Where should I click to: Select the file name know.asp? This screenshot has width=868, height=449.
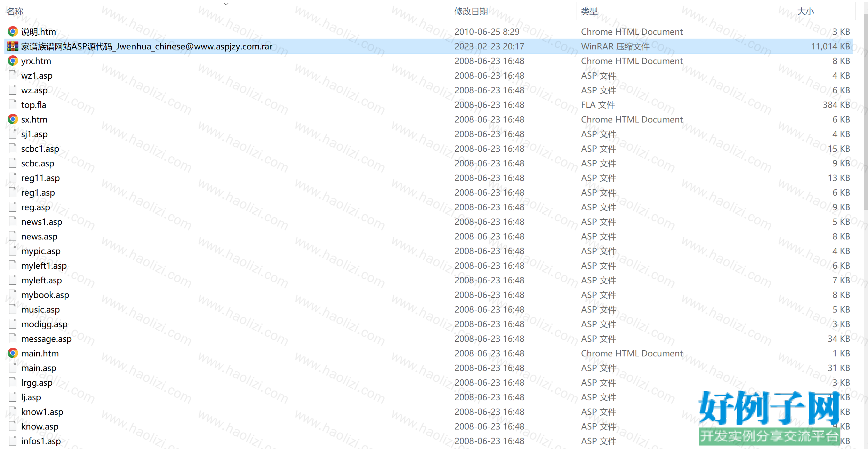pyautogui.click(x=40, y=426)
